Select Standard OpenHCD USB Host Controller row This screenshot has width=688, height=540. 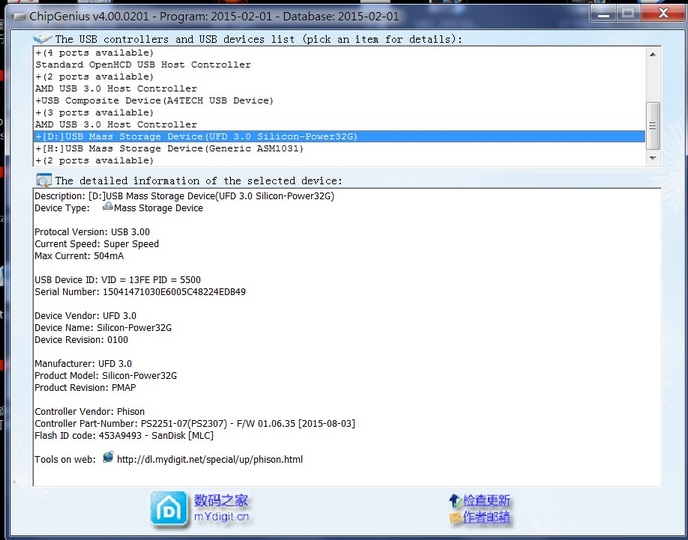pyautogui.click(x=339, y=64)
